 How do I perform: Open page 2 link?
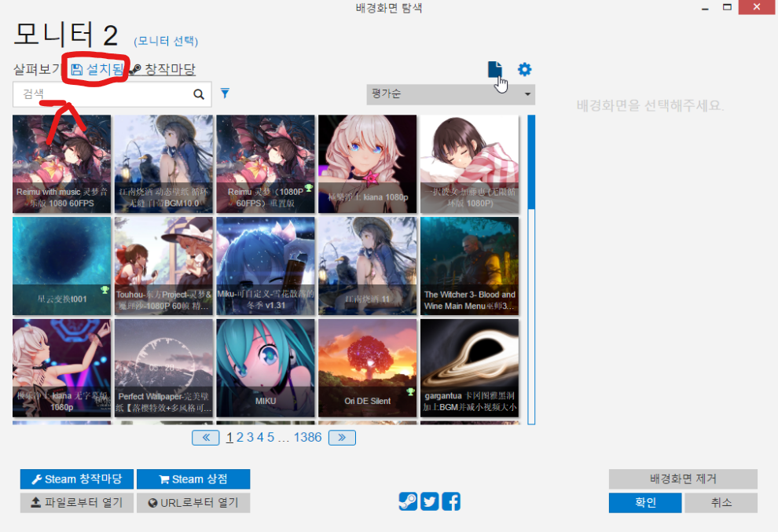pos(240,437)
